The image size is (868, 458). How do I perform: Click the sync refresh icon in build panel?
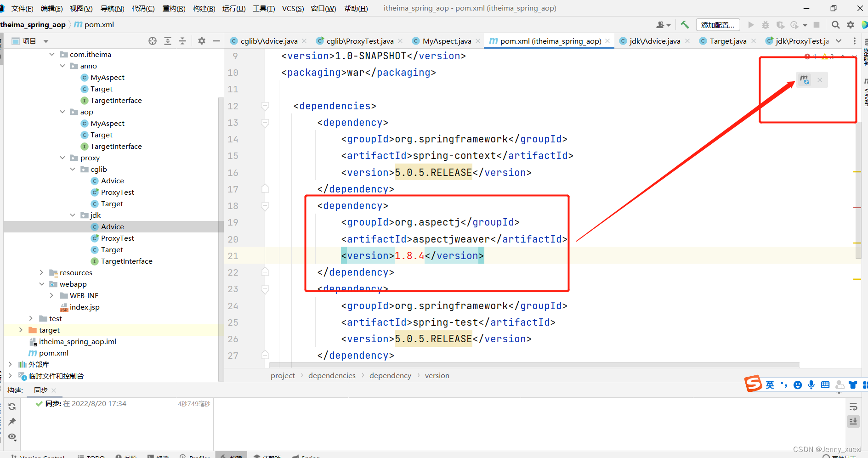[12, 407]
